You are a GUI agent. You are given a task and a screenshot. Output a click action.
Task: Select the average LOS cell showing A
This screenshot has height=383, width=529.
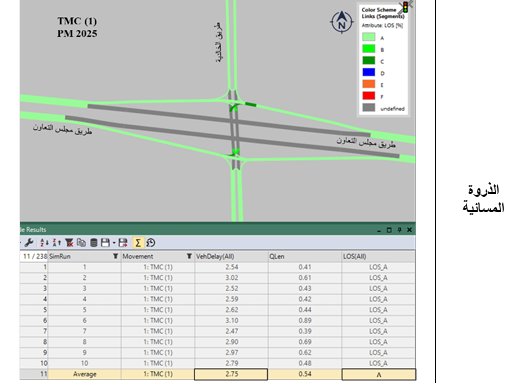[x=379, y=375]
